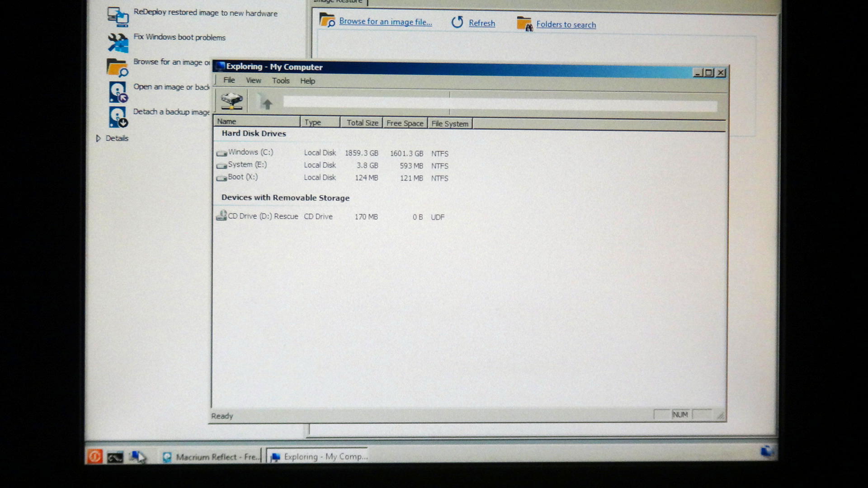
Task: Sort by the Type column header
Action: tap(320, 122)
